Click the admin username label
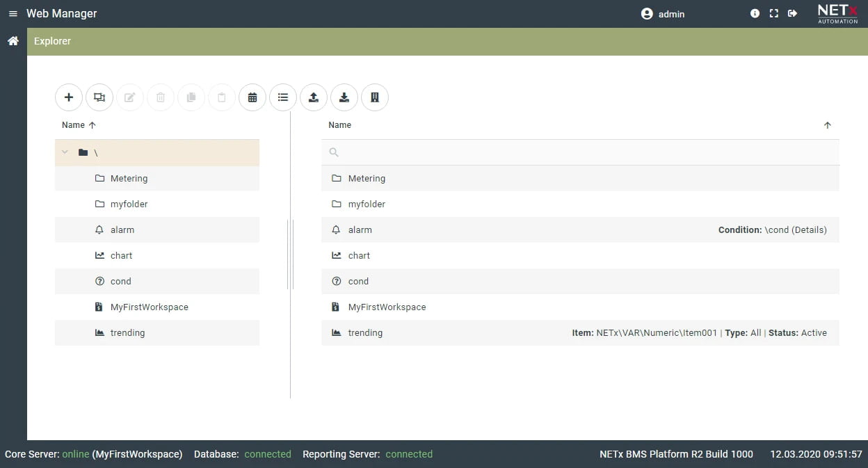 [672, 14]
